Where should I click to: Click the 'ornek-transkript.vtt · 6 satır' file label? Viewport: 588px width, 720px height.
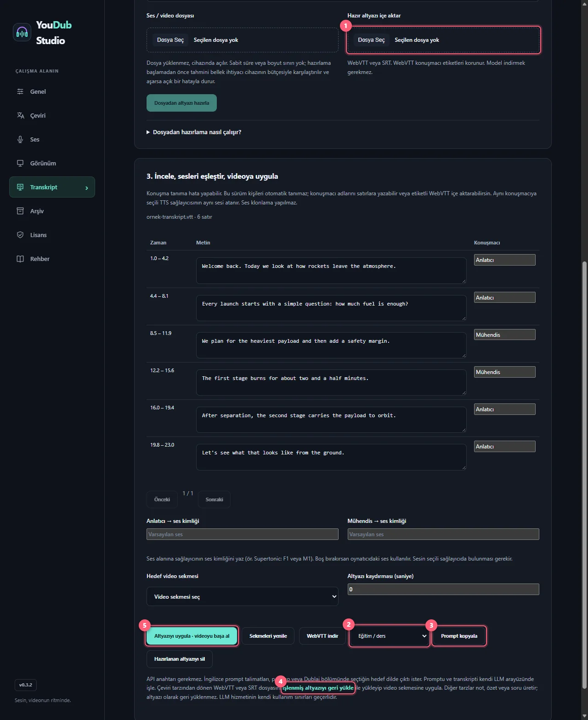point(179,217)
